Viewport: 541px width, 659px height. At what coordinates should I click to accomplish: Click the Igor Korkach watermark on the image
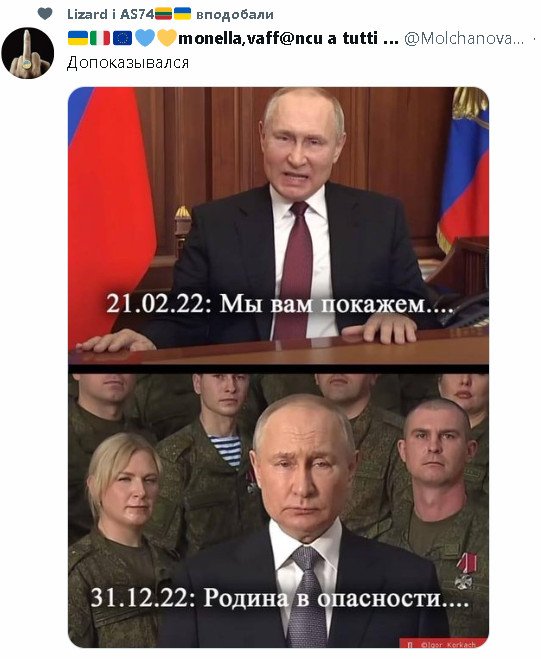443,644
